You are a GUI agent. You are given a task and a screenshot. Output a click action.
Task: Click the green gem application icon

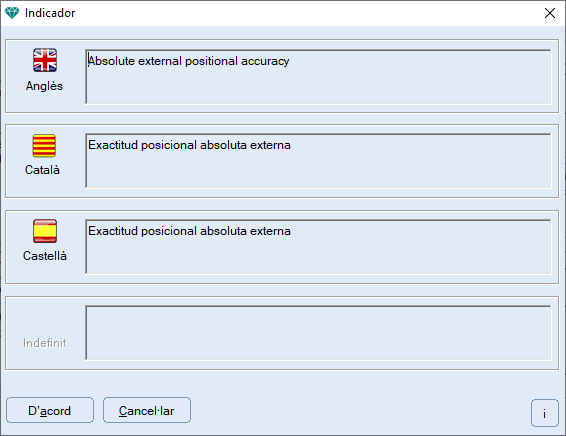pos(12,13)
